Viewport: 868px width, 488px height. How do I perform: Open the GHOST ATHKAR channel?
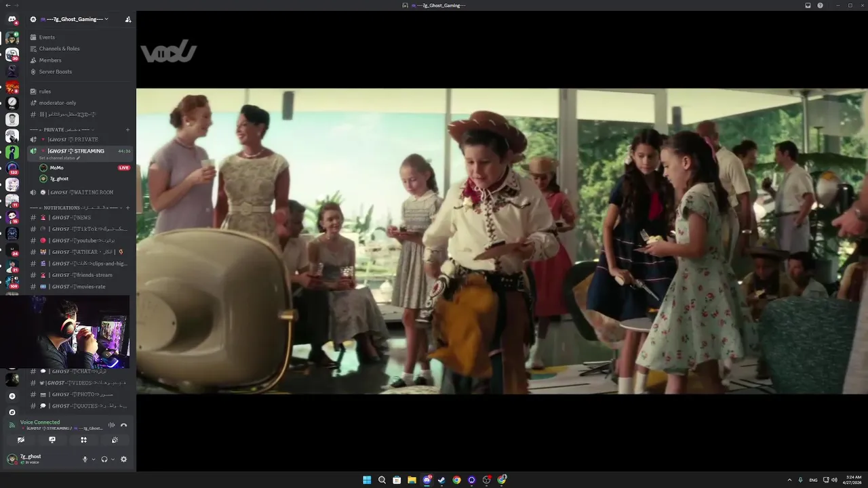pyautogui.click(x=81, y=252)
